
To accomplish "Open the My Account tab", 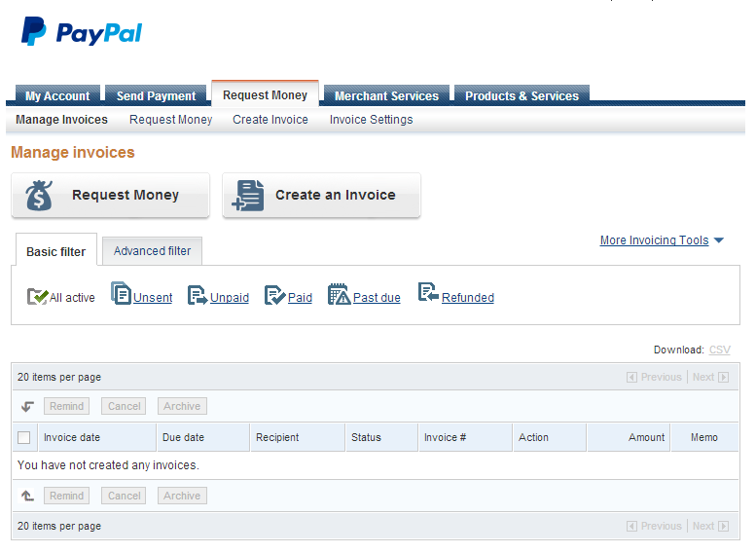I will [57, 95].
